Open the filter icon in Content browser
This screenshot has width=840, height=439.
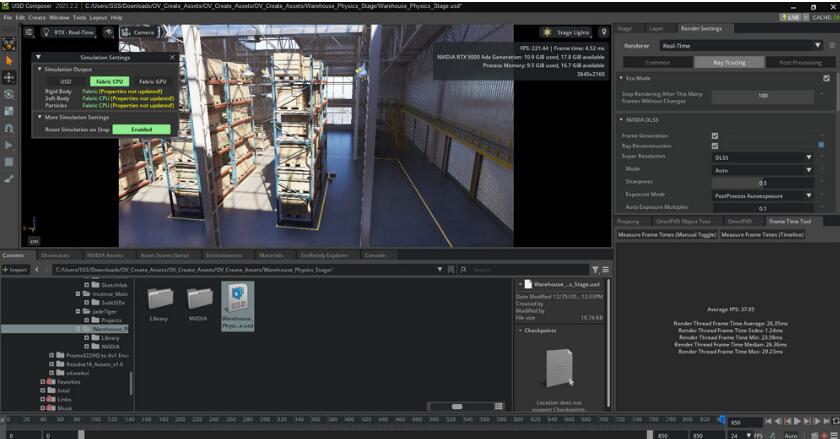pyautogui.click(x=595, y=269)
